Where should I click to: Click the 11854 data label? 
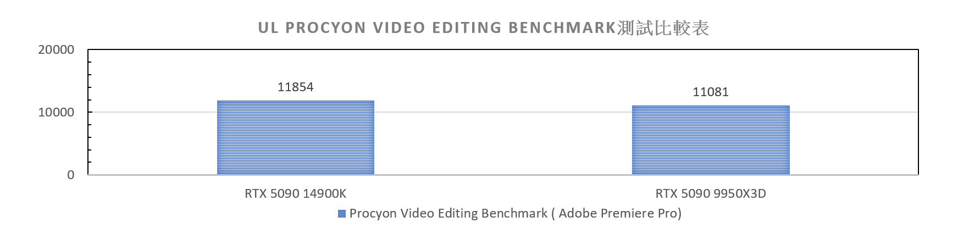coord(295,87)
